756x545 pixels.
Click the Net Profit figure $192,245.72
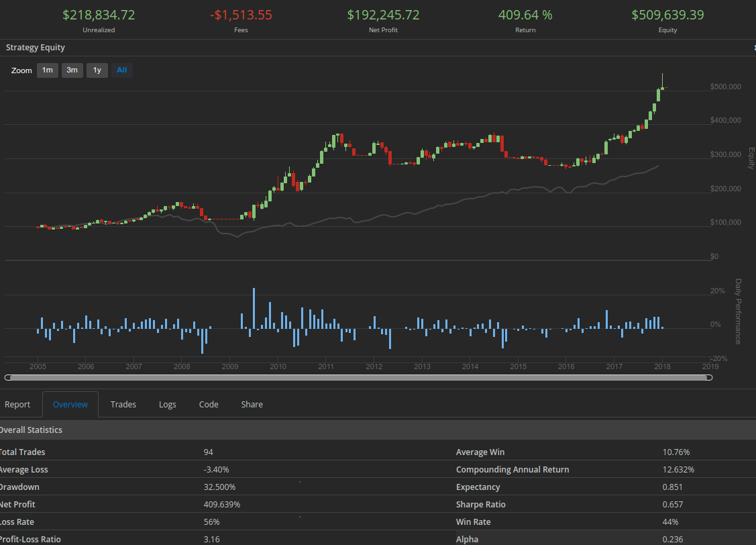pos(383,15)
